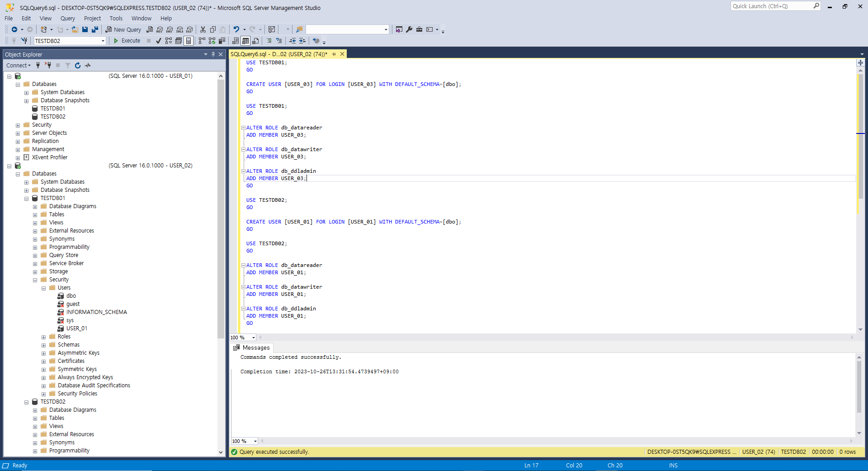868x471 pixels.
Task: Start an MDX query from the toolbar
Action: 160,29
